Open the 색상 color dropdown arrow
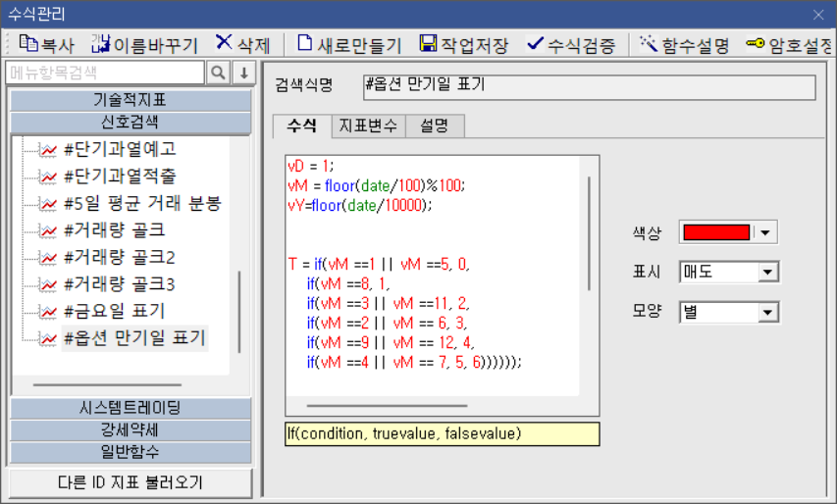The width and height of the screenshot is (837, 504). [765, 232]
